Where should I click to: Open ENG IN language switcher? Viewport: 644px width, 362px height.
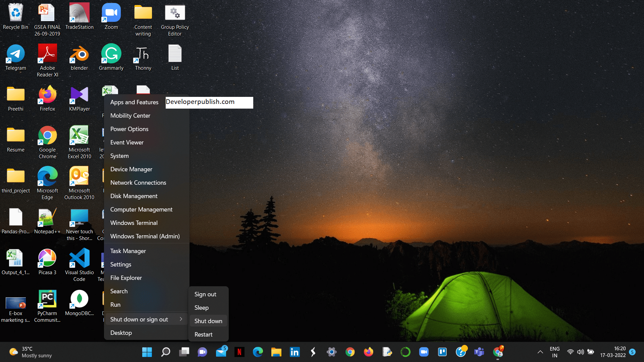[x=554, y=352]
